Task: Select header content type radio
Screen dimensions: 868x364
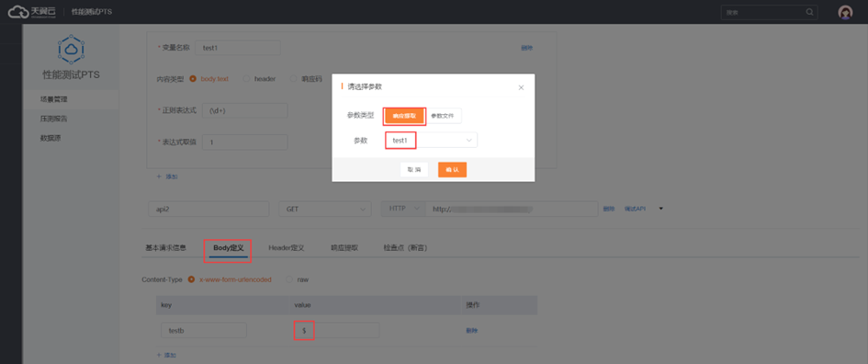Action: click(x=246, y=79)
